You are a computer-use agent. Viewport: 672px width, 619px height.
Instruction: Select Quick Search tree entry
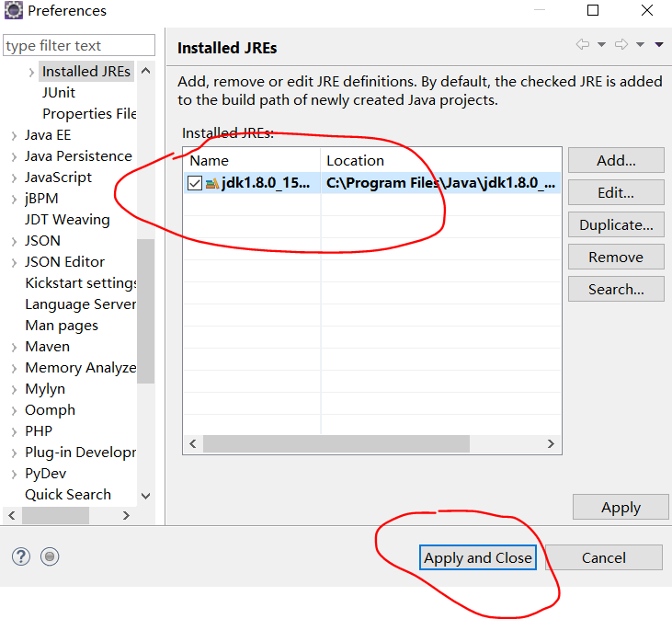tap(68, 494)
